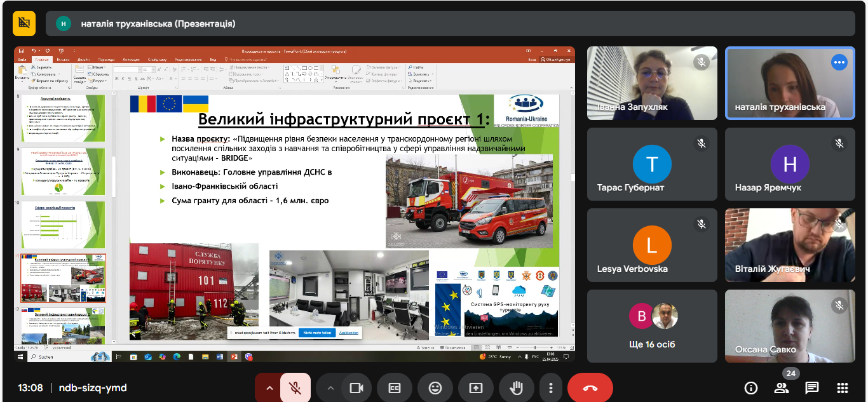Open the Windows Start menu

pos(20,357)
